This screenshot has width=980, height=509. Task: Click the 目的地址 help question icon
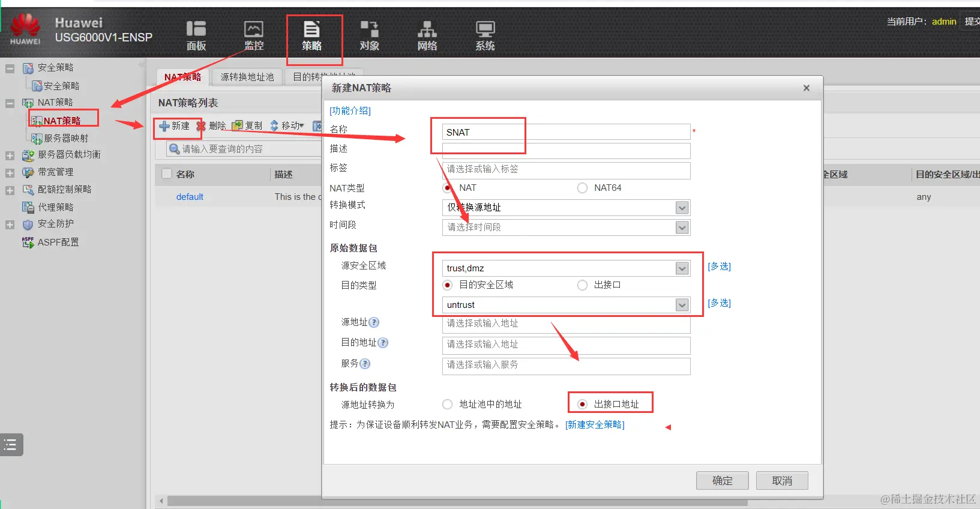coord(383,343)
